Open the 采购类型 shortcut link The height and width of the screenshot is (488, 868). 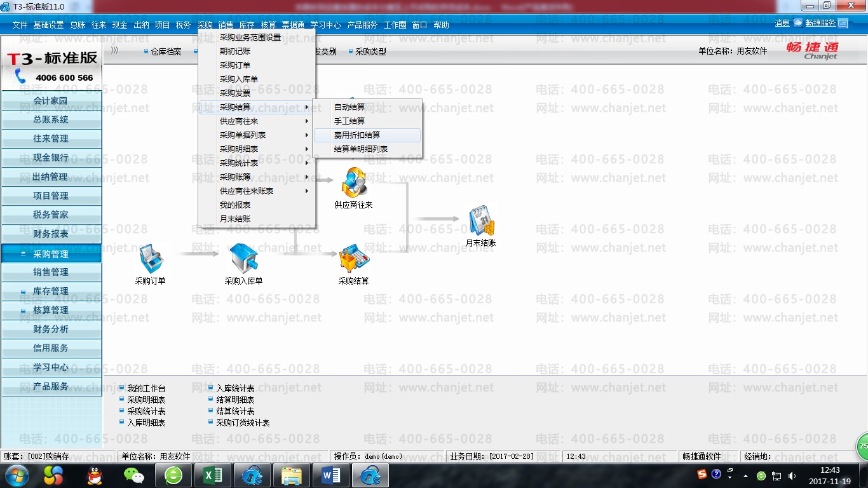tap(370, 51)
